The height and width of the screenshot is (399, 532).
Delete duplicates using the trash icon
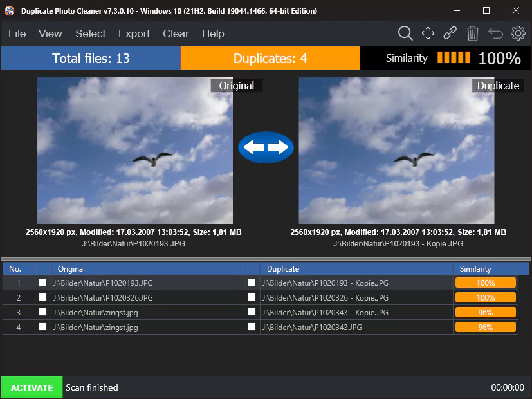(x=473, y=33)
